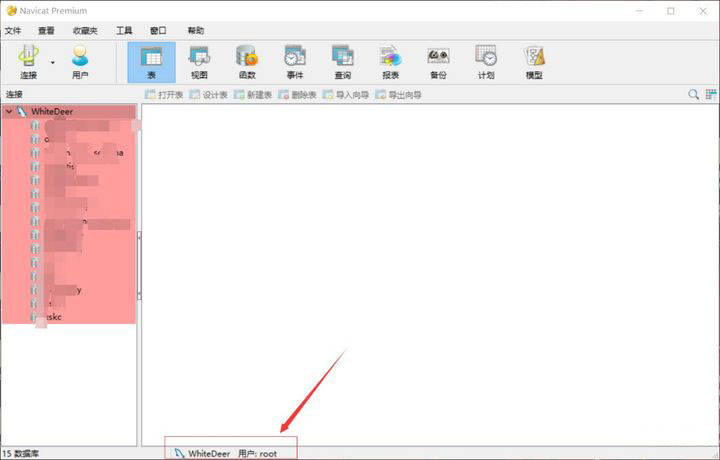Viewport: 720px width, 460px height.
Task: Open the 帮助 menu
Action: [x=196, y=31]
